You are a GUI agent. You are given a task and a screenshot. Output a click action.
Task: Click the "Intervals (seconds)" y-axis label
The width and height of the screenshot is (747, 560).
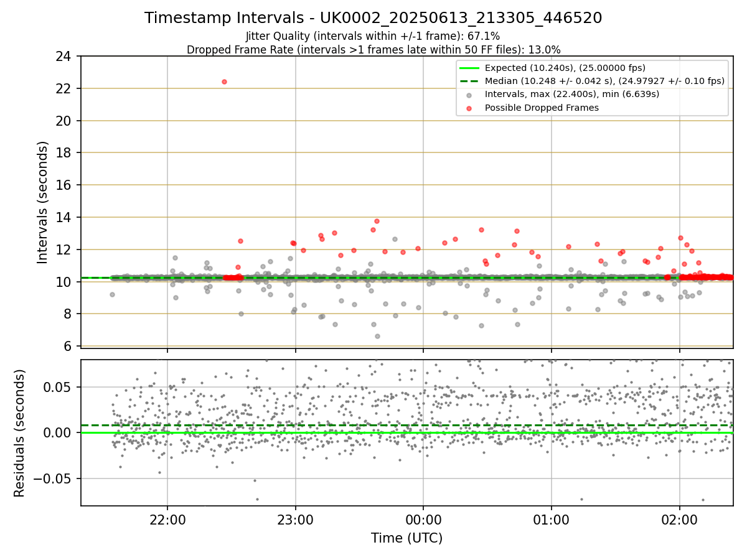[43, 202]
